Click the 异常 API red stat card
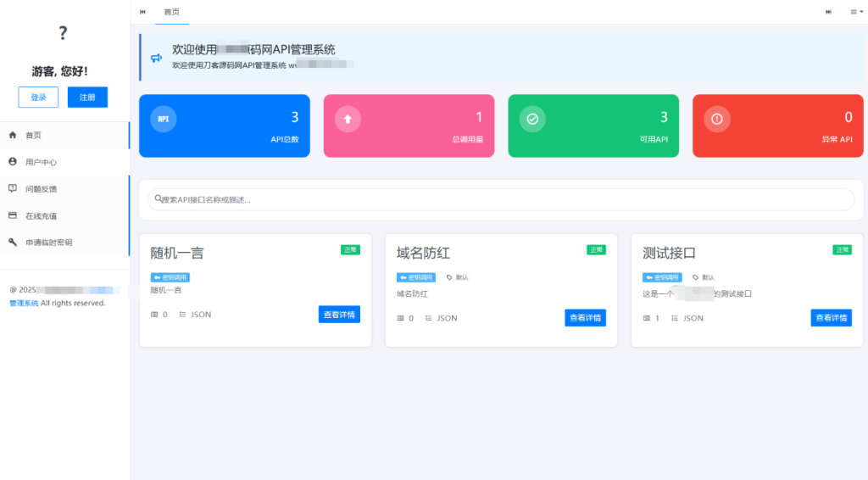Image resolution: width=868 pixels, height=480 pixels. click(778, 126)
